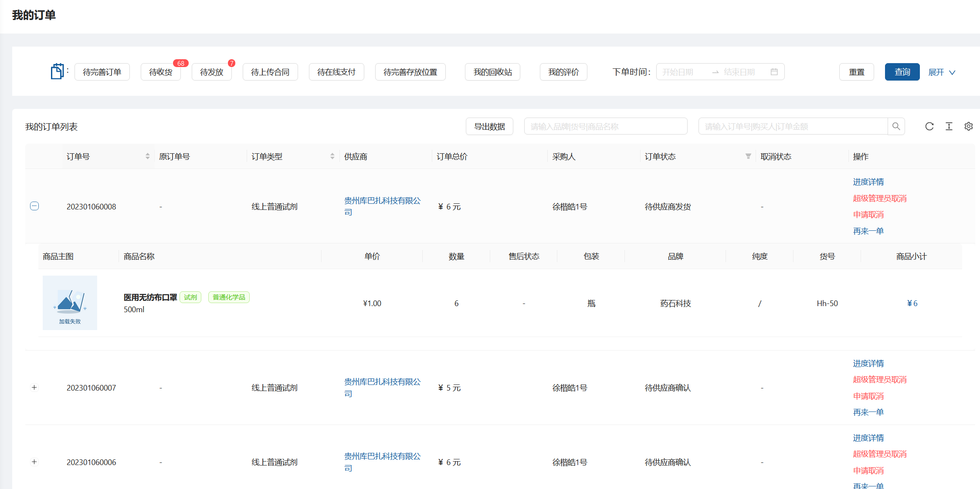This screenshot has height=489, width=980.
Task: Select the 待完善存放位置 tab
Action: [410, 72]
